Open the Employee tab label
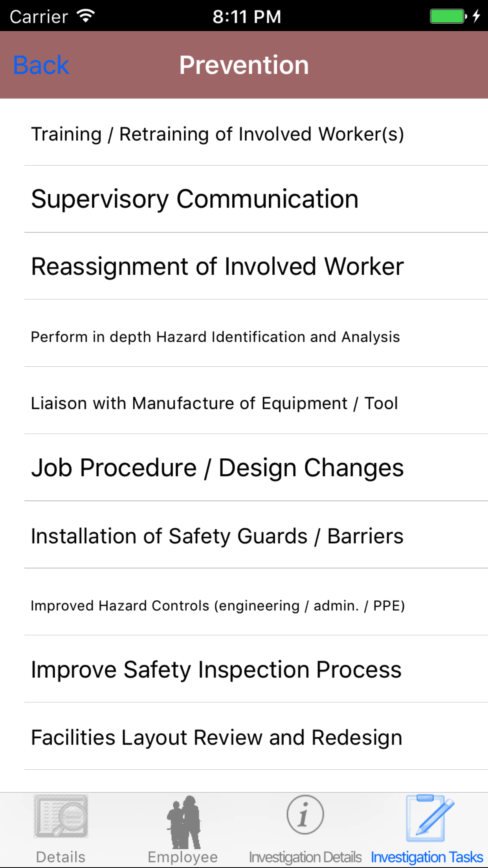The width and height of the screenshot is (488, 868). (x=183, y=857)
